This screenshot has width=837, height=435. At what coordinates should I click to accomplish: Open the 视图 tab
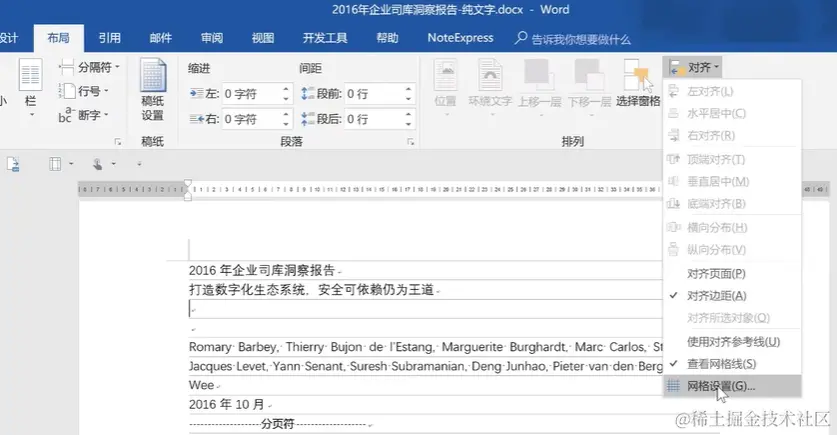(x=263, y=38)
